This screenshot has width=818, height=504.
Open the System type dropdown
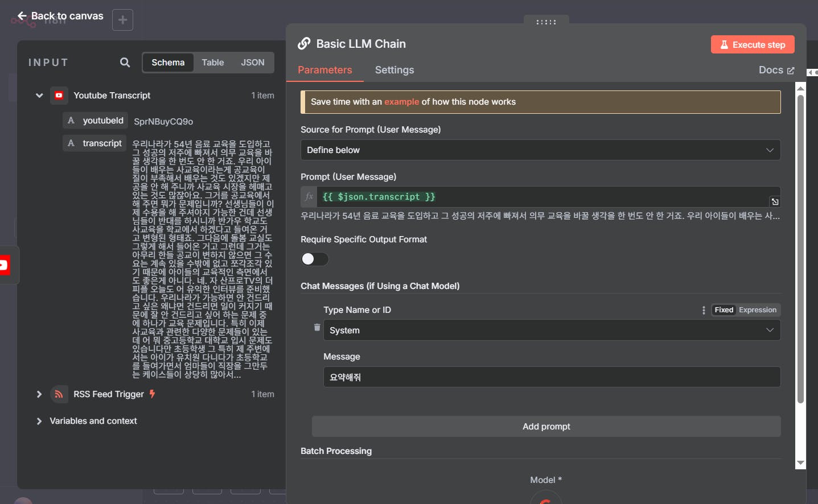[552, 331]
